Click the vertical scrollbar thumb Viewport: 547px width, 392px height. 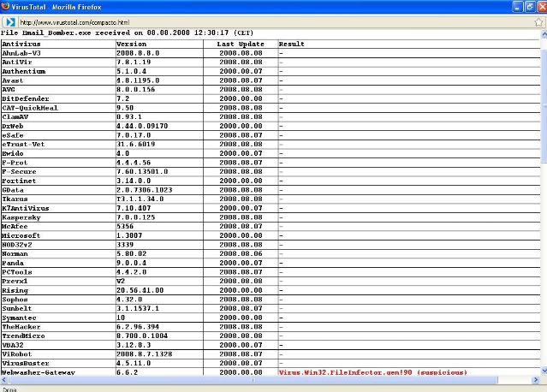544,106
